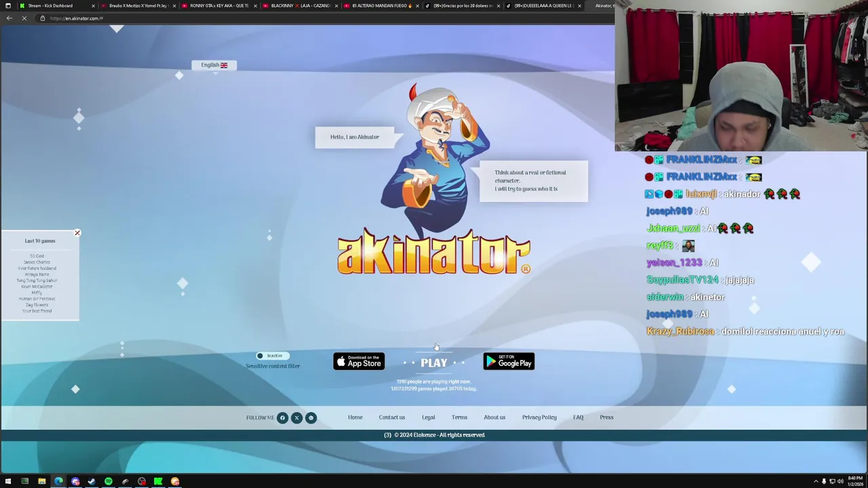Open File Explorer from the taskbar

[x=41, y=481]
